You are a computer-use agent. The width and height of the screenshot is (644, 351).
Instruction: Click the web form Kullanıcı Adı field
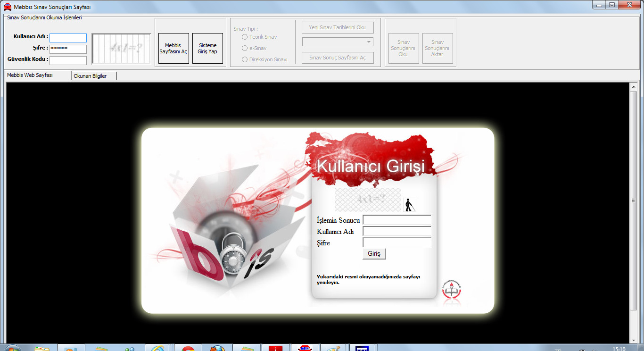[397, 231]
